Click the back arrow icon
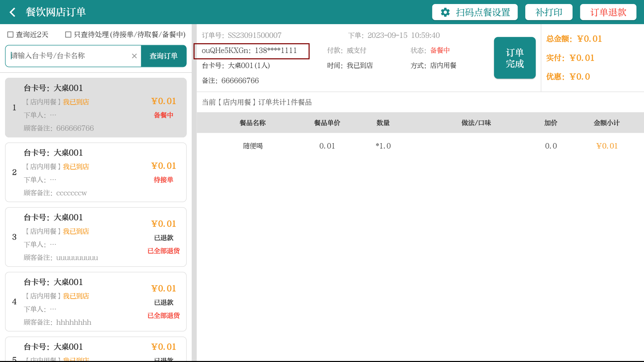Screen dimensions: 644x362 click(x=13, y=12)
